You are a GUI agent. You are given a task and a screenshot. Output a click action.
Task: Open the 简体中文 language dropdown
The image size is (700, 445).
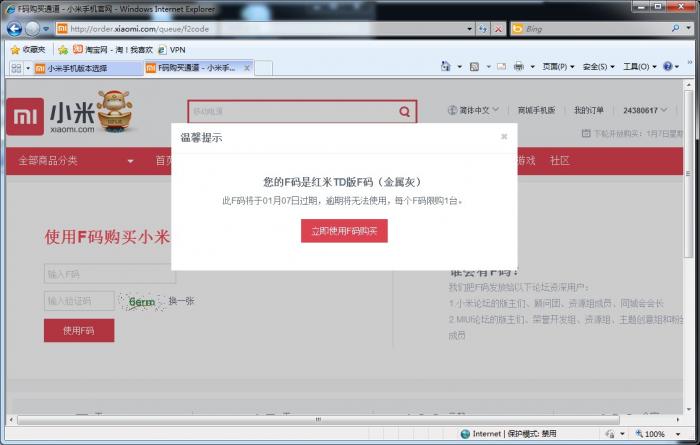pyautogui.click(x=473, y=110)
